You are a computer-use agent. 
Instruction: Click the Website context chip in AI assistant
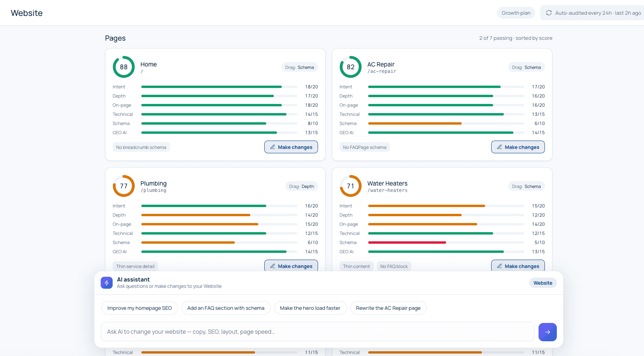(543, 283)
